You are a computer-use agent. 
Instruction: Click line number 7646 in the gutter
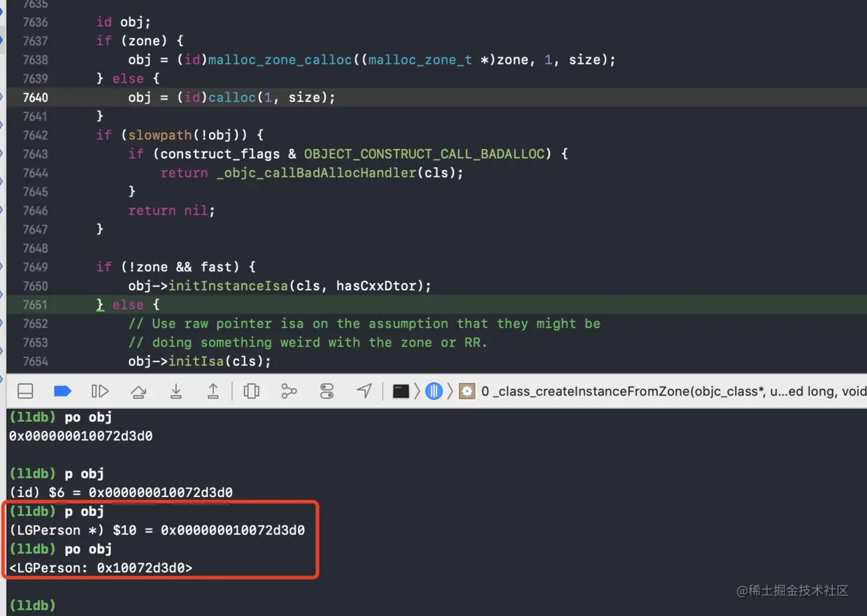[x=35, y=210]
